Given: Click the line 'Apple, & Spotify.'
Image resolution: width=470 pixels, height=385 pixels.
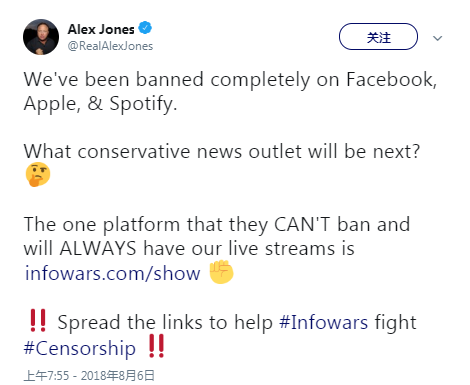Looking at the screenshot, I should point(100,104).
